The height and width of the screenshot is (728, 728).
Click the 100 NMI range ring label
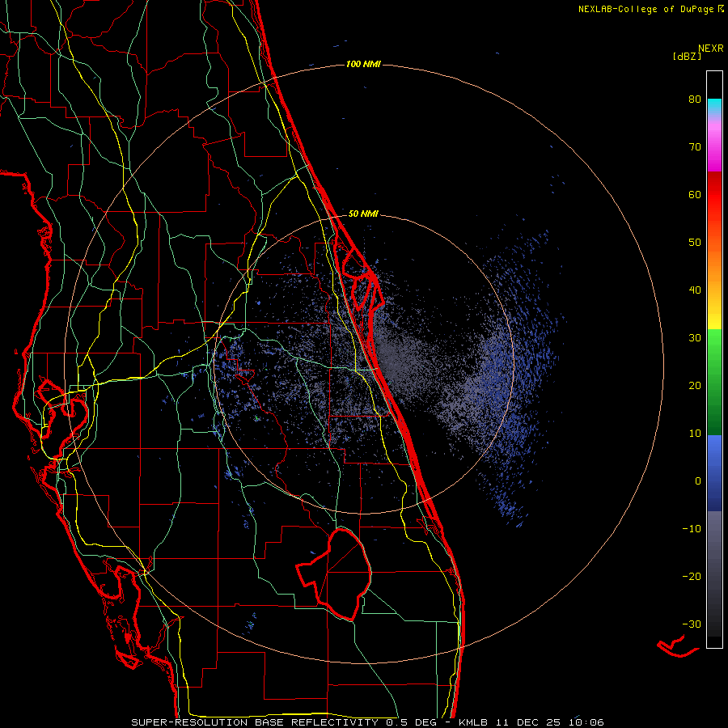[x=363, y=64]
